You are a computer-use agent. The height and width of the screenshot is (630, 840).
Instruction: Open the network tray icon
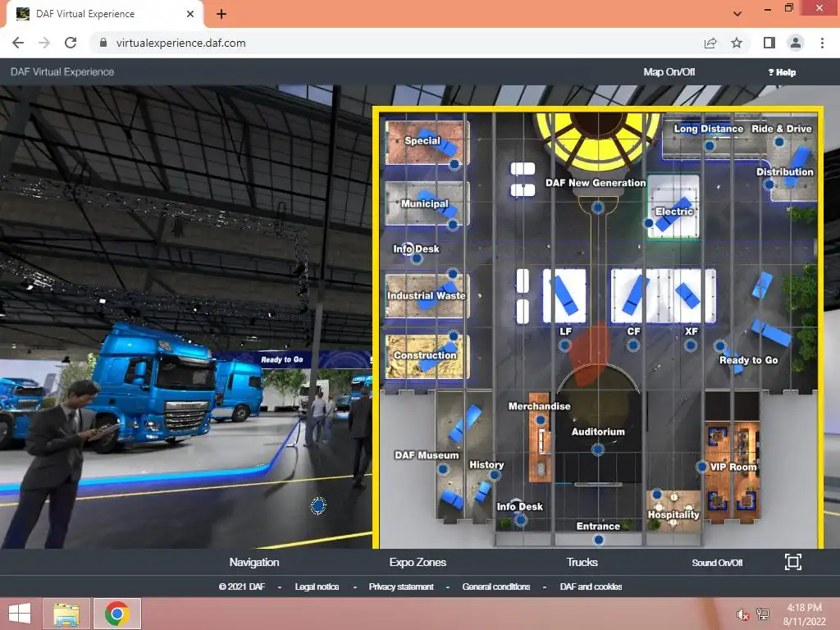click(x=763, y=614)
